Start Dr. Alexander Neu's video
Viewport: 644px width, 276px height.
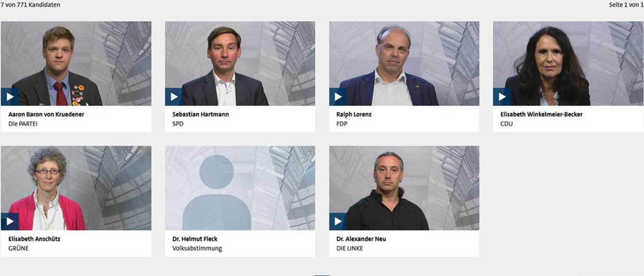(338, 221)
